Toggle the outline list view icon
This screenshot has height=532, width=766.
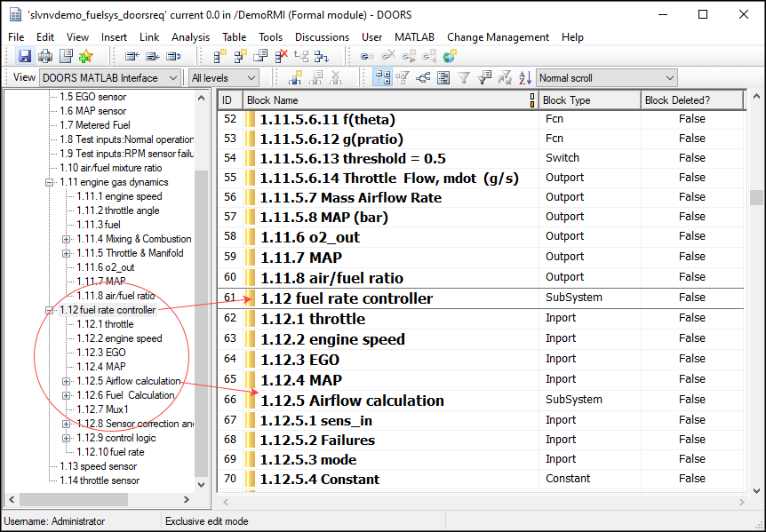[443, 77]
